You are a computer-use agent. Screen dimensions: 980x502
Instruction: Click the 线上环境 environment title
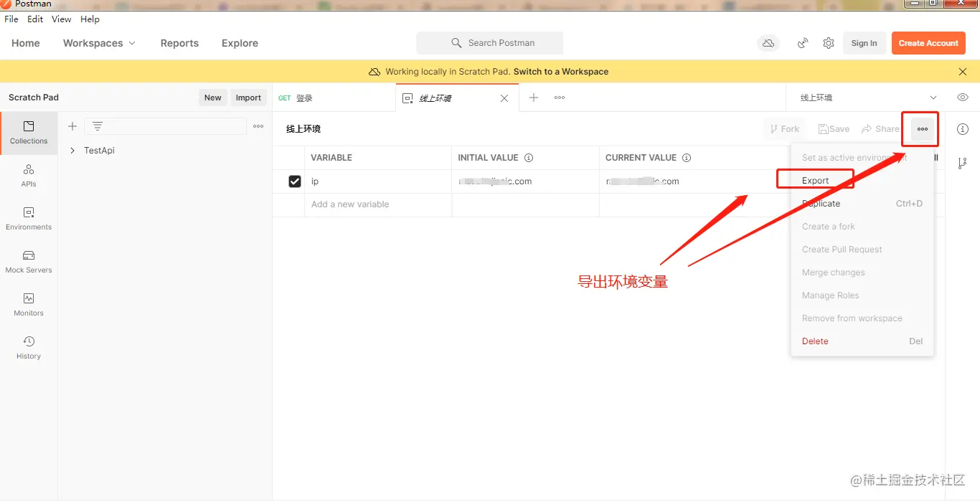303,129
